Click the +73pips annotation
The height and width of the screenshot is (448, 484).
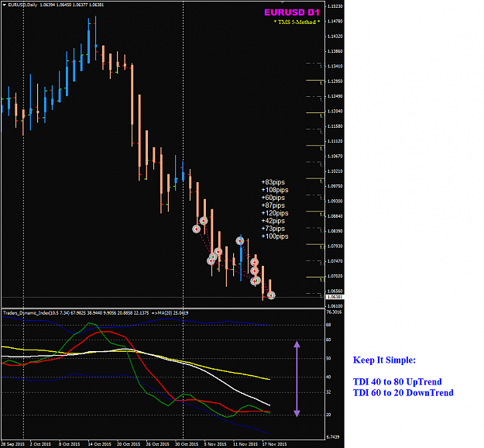[273, 229]
